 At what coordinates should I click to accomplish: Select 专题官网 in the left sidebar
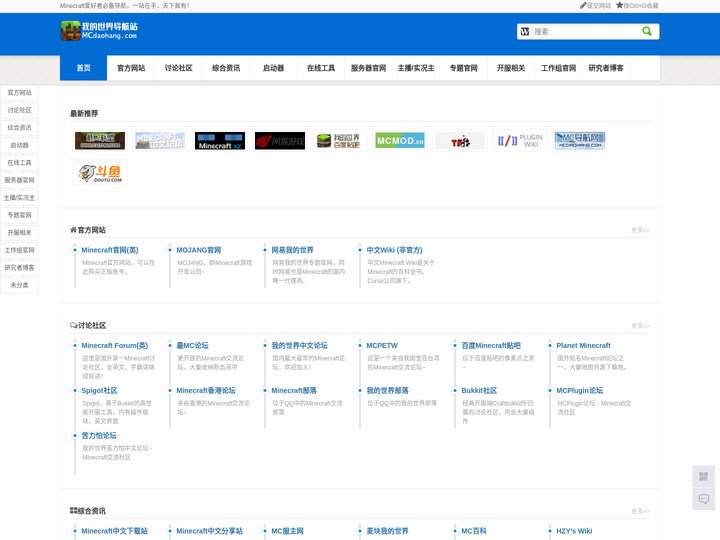click(x=19, y=215)
